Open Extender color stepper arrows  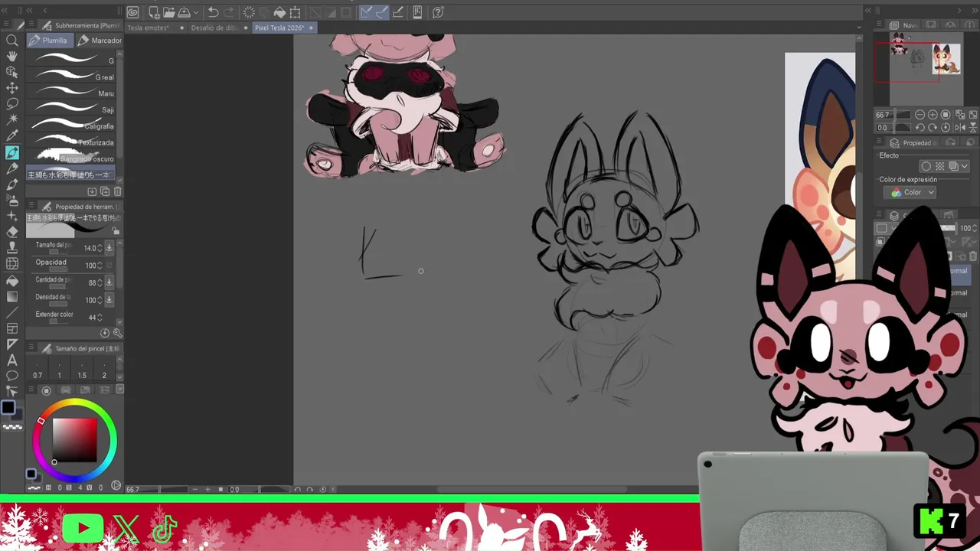point(100,318)
